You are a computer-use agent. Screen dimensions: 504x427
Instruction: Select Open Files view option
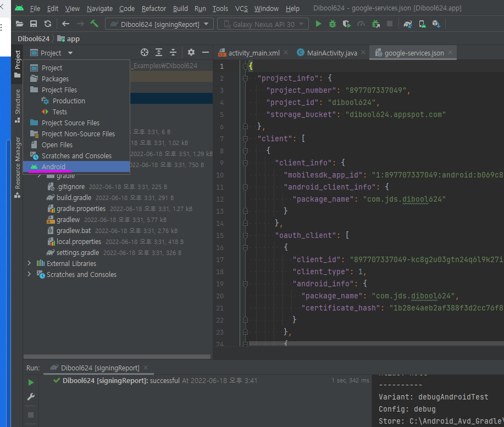pyautogui.click(x=76, y=145)
